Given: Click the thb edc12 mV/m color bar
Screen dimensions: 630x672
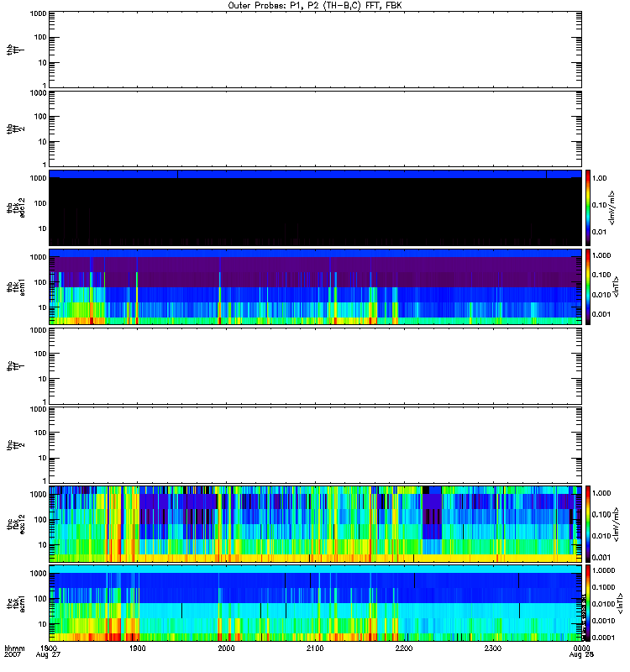Looking at the screenshot, I should pos(589,207).
